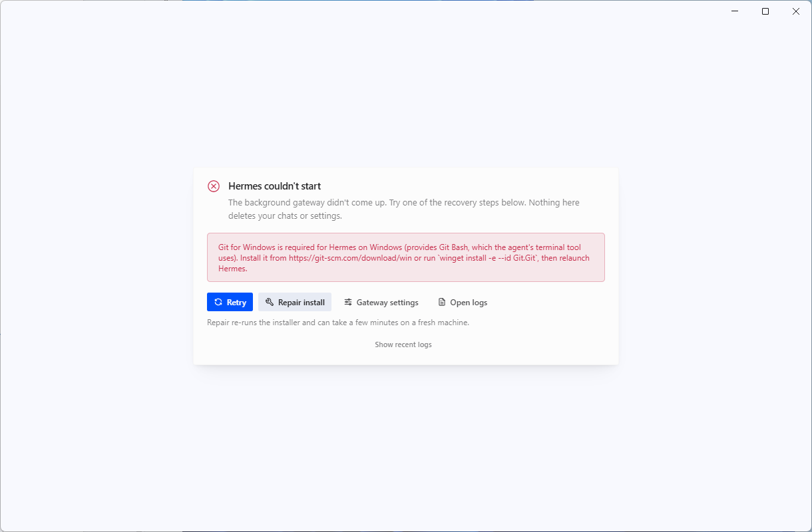Click the winget install Git.Git command text
Image resolution: width=812 pixels, height=532 pixels.
click(487, 258)
